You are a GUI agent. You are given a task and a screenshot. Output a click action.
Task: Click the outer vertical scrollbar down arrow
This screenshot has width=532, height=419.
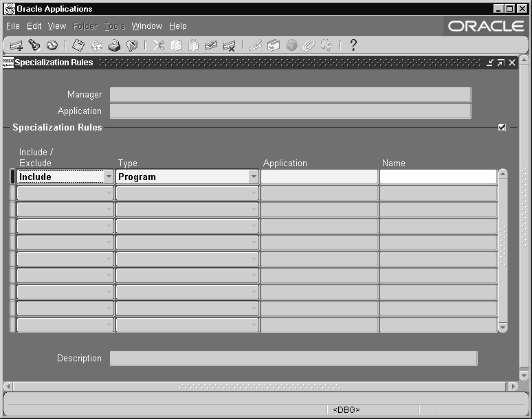coord(524,375)
